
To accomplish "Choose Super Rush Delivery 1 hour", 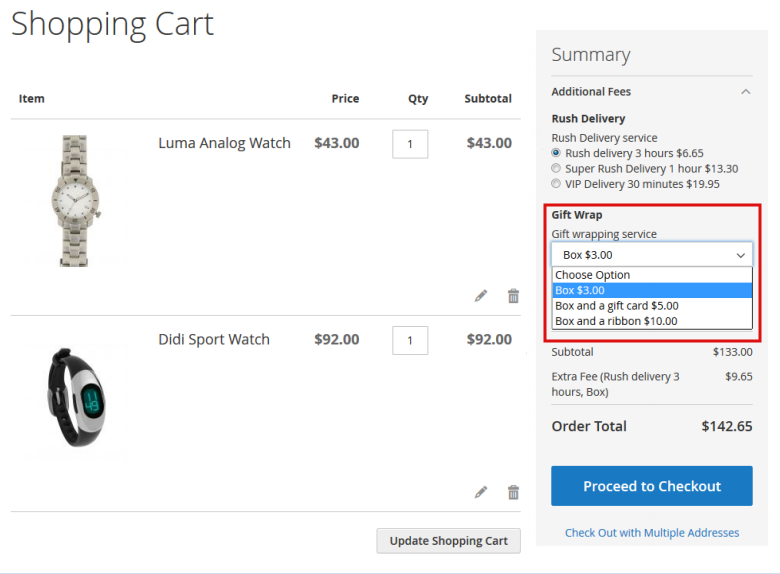I will click(x=557, y=169).
